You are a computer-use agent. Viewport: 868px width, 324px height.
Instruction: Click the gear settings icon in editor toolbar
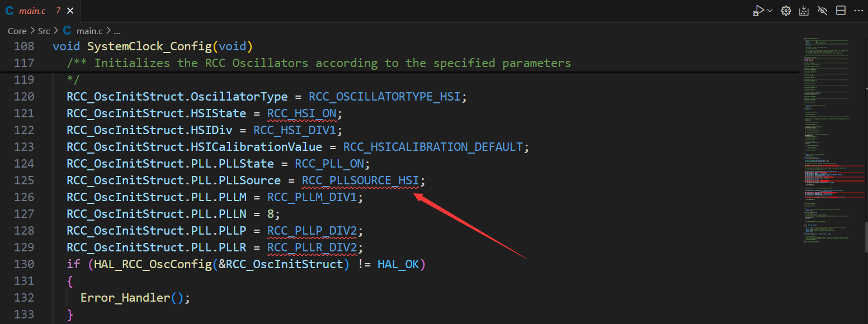click(786, 11)
